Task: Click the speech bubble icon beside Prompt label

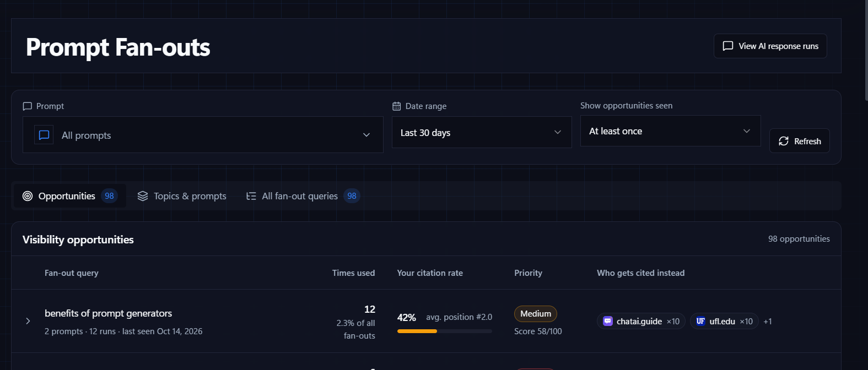Action: point(27,106)
